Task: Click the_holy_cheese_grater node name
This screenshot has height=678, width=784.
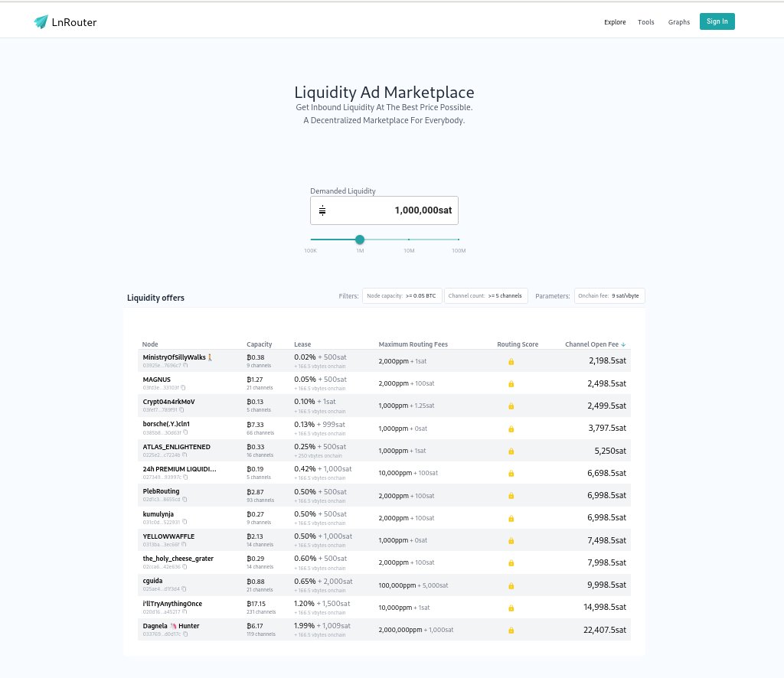Action: click(178, 559)
